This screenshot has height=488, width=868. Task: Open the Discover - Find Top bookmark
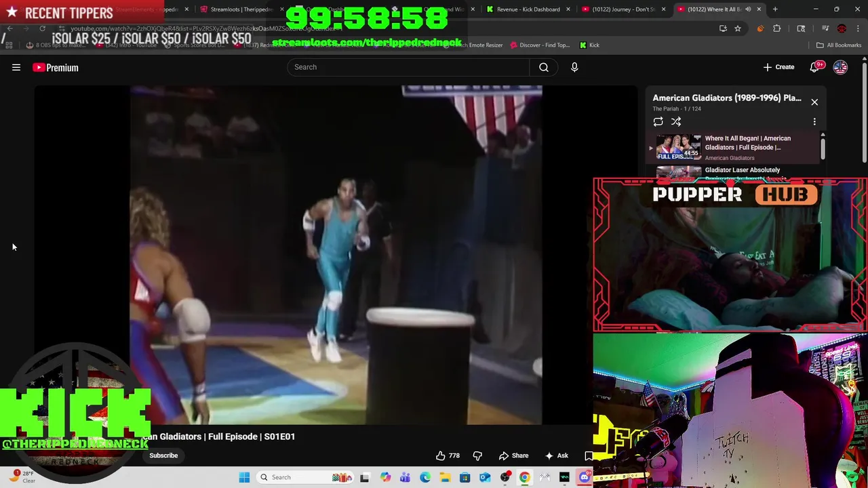[x=540, y=45]
